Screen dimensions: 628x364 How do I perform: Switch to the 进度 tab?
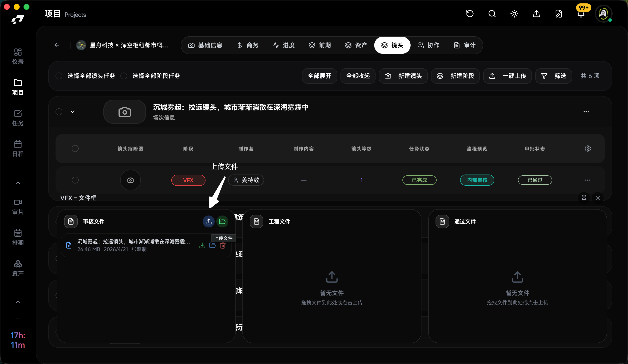click(284, 45)
